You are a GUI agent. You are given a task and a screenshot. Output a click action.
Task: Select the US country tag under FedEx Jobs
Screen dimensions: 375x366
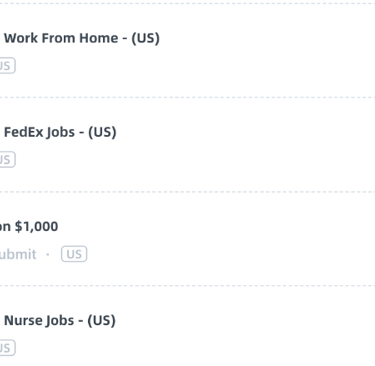point(7,160)
